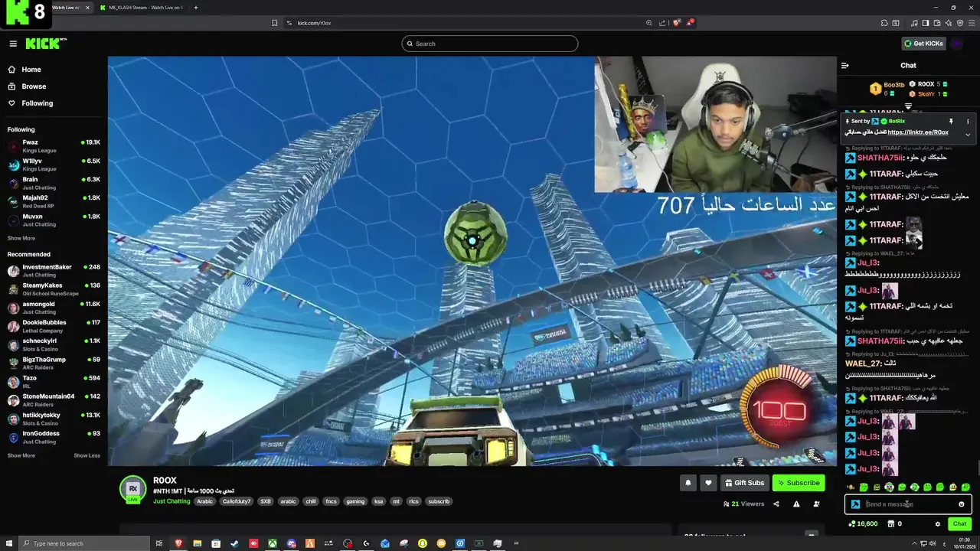This screenshot has width=980, height=551.
Task: Open a new browser tab
Action: pos(195,8)
